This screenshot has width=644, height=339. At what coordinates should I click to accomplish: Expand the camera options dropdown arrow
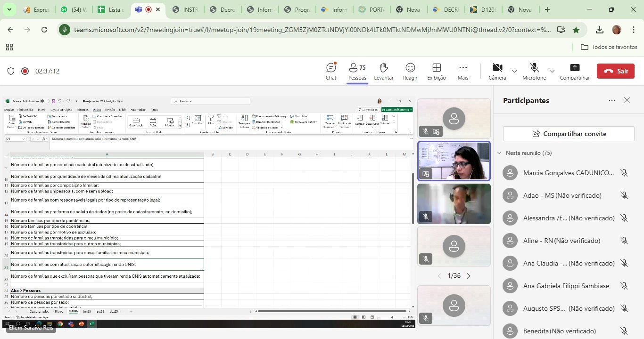514,72
